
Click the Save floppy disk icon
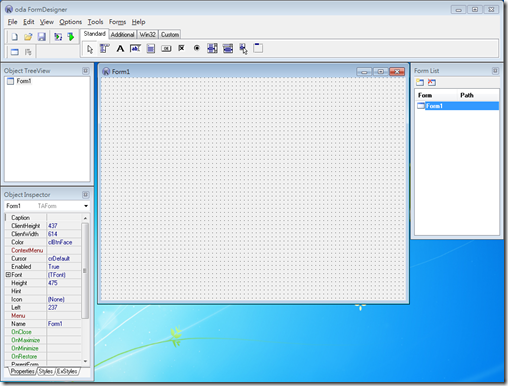(41, 37)
